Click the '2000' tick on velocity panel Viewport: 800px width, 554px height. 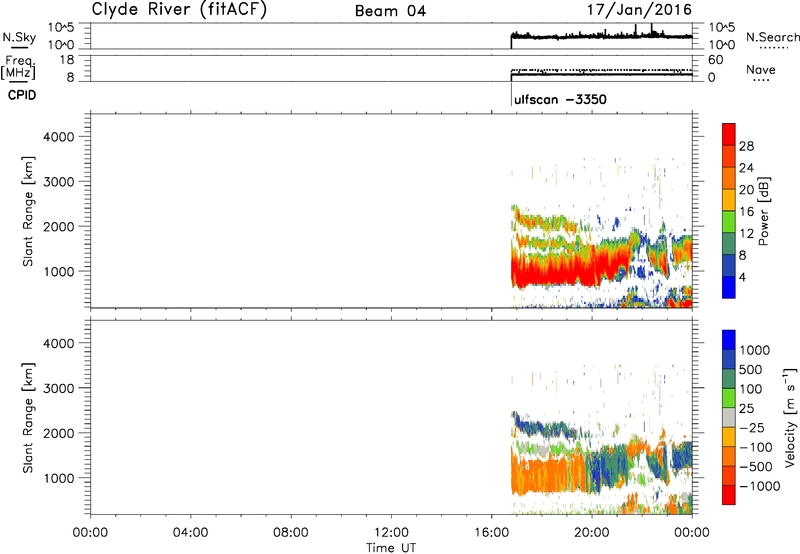point(59,433)
